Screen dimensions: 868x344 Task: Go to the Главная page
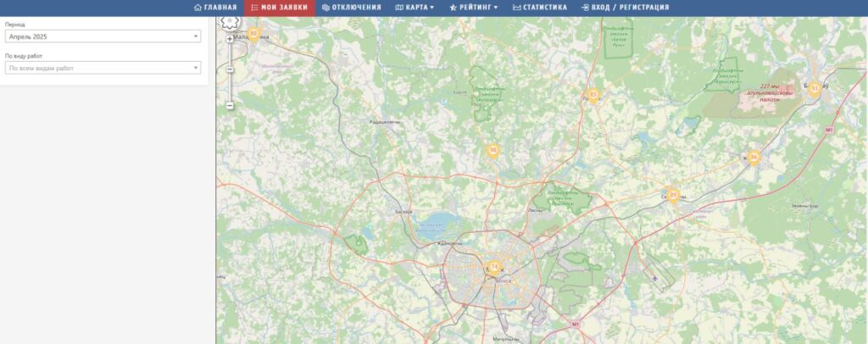(x=215, y=8)
